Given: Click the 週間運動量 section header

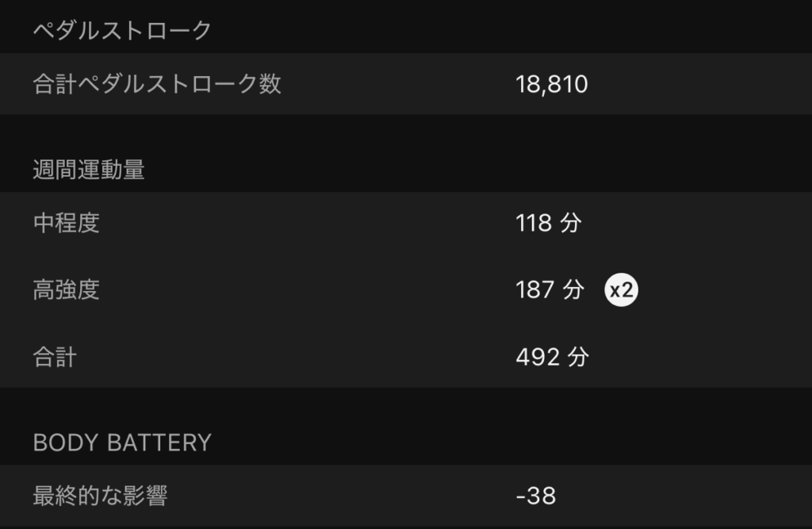Looking at the screenshot, I should (89, 170).
